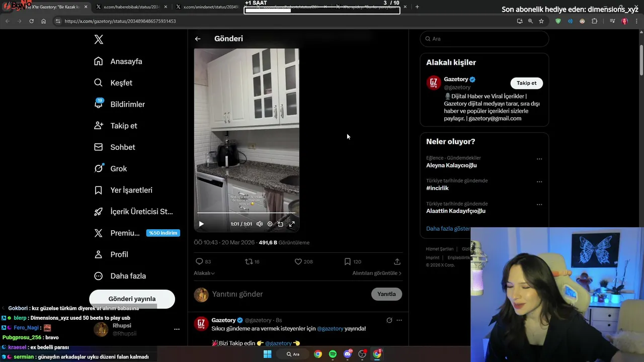Follow Gazetory with Takip et button
The width and height of the screenshot is (644, 362).
tap(526, 83)
